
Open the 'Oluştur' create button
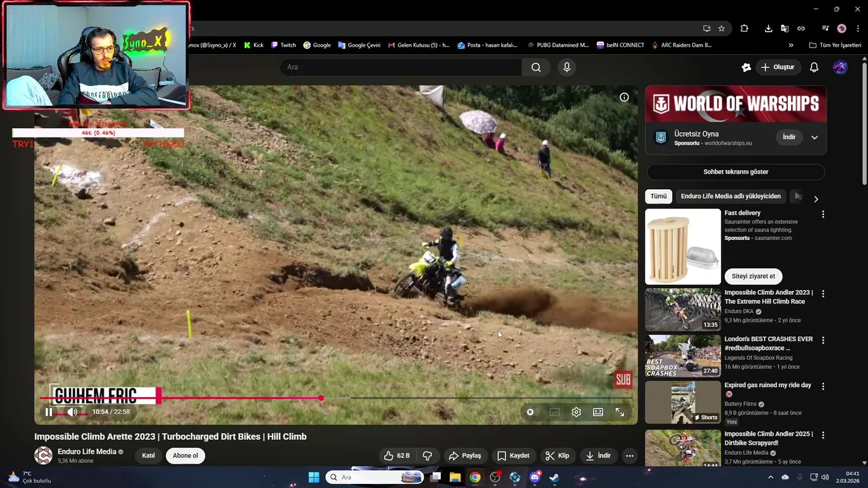click(777, 67)
